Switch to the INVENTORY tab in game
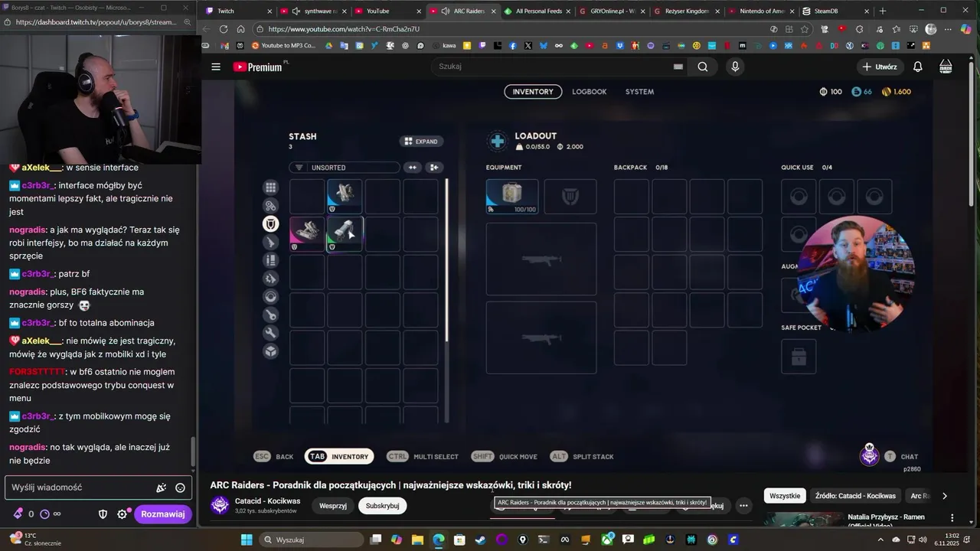The width and height of the screenshot is (980, 551). coord(533,92)
